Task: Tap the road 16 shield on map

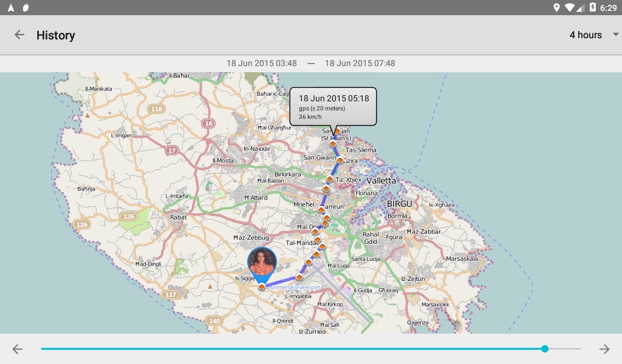Action: (209, 123)
